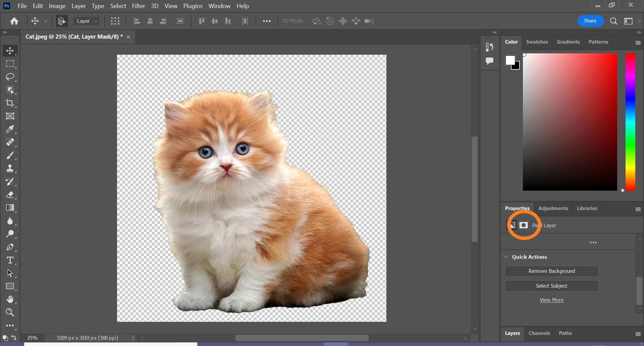644x346 pixels.
Task: Select the Zoom tool
Action: pos(10,312)
